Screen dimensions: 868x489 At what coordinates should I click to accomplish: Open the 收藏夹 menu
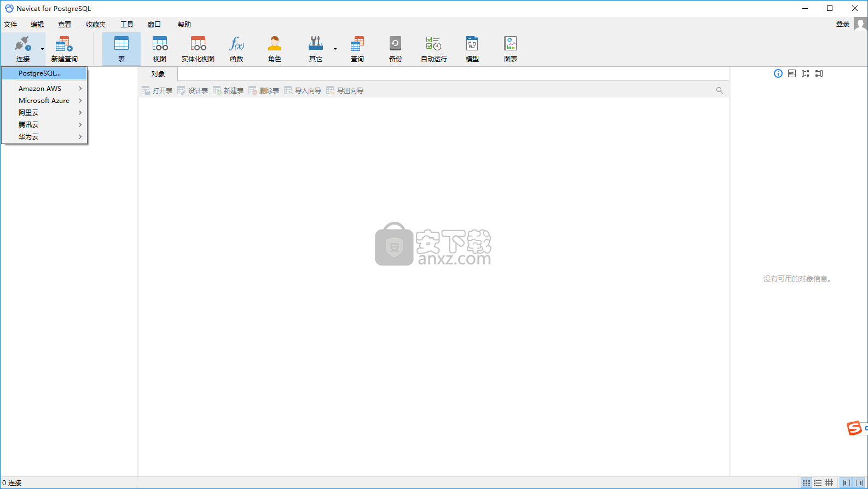[96, 25]
